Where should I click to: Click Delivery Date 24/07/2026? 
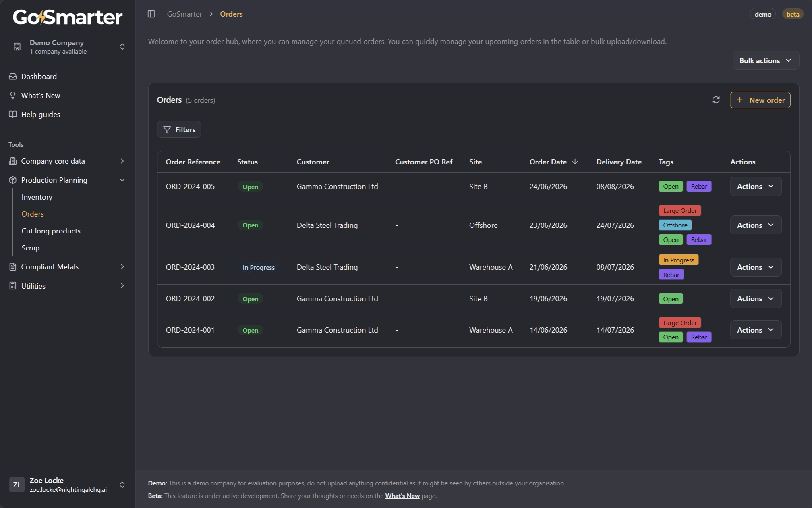coord(615,225)
